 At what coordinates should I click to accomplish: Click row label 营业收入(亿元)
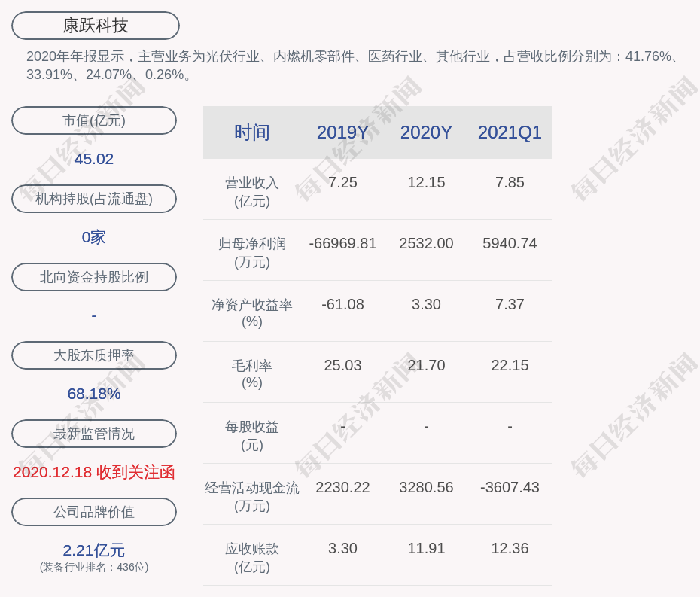click(252, 192)
